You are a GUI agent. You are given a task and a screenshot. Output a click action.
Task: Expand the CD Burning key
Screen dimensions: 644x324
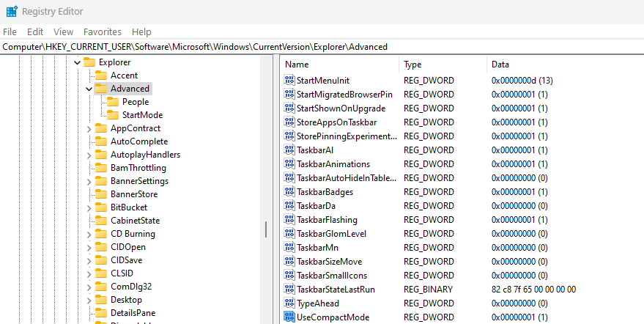pos(89,234)
